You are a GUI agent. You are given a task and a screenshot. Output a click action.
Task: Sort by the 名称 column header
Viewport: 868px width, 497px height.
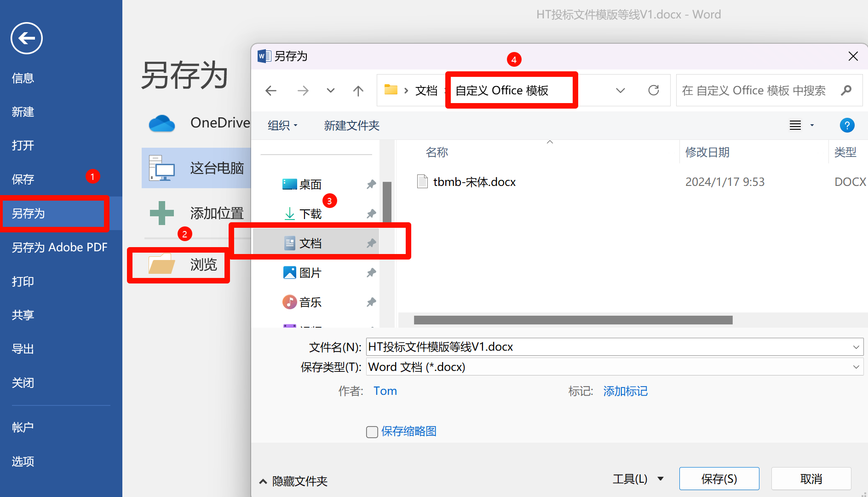437,152
